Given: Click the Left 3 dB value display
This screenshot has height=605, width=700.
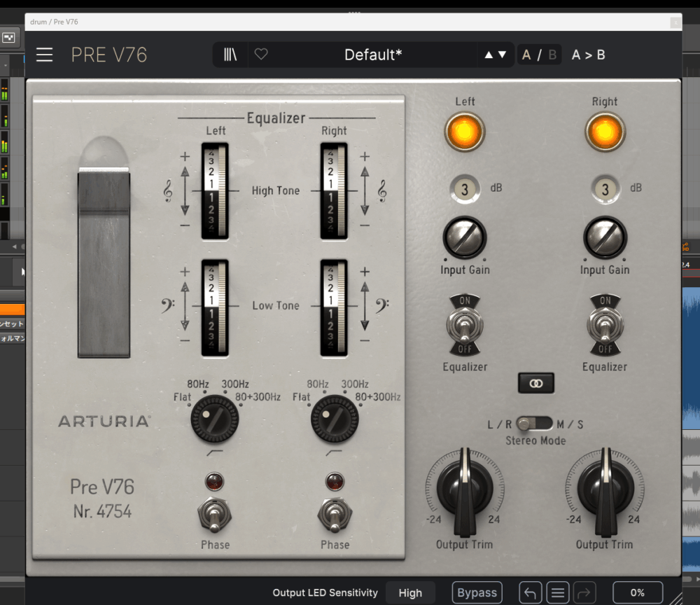Looking at the screenshot, I should coord(465,189).
